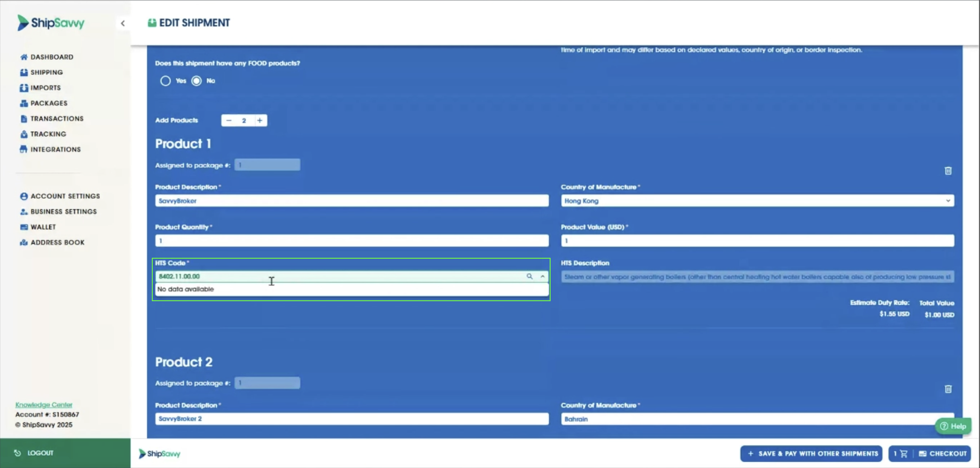Click Save & Pay With Other Shipments

coord(811,454)
